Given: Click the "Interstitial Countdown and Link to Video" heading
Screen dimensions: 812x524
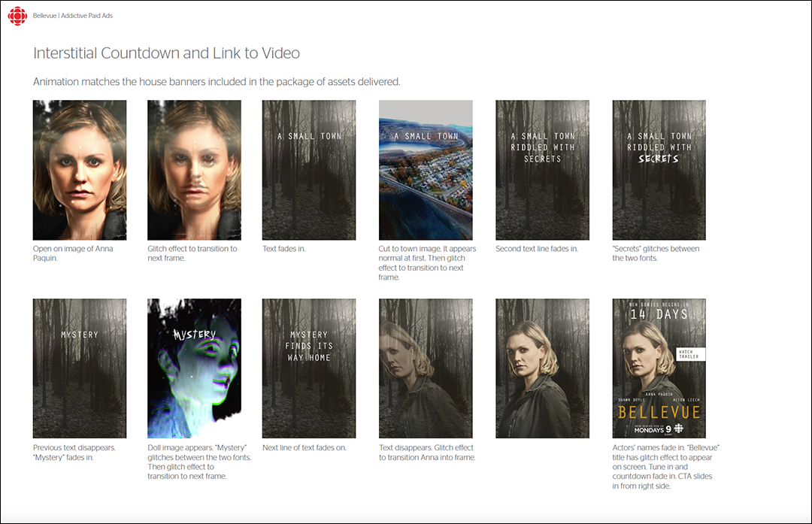Looking at the screenshot, I should point(166,53).
